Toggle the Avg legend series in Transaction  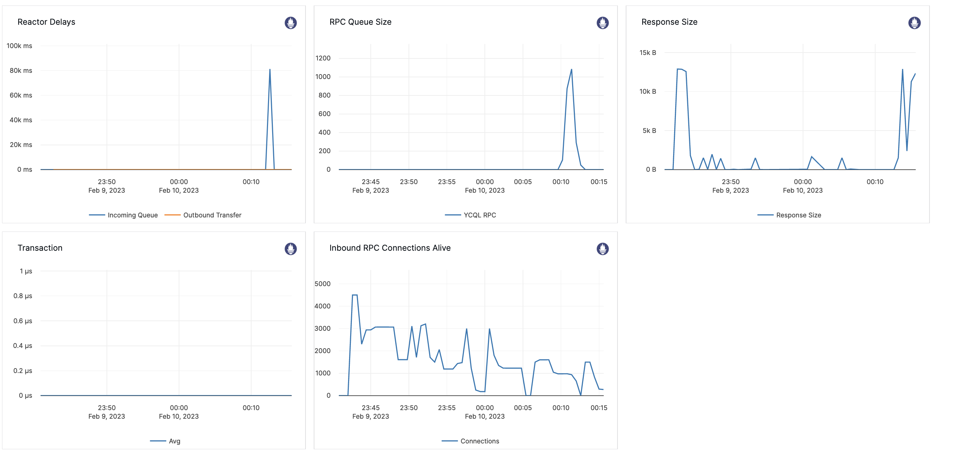pyautogui.click(x=165, y=441)
